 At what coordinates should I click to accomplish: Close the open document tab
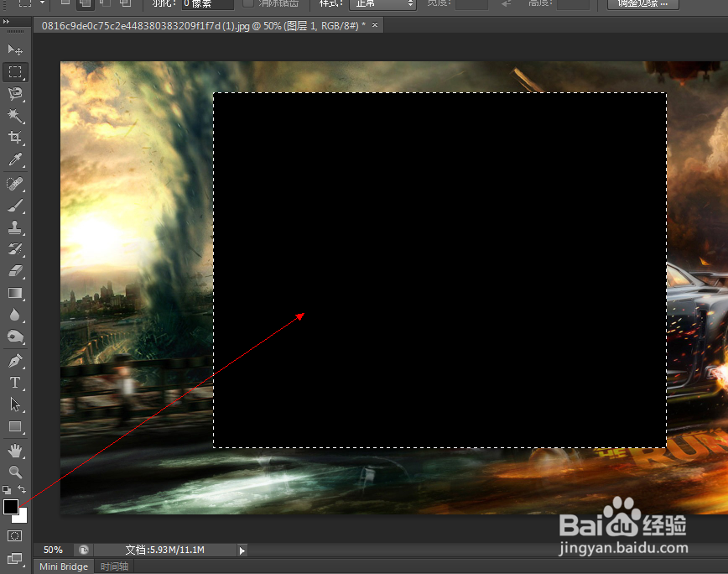coord(375,25)
